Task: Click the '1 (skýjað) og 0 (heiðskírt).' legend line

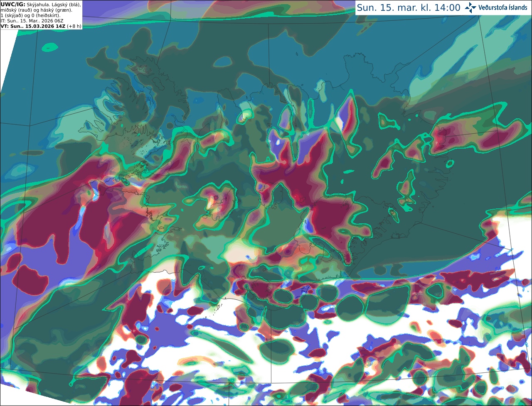Action: coord(30,15)
